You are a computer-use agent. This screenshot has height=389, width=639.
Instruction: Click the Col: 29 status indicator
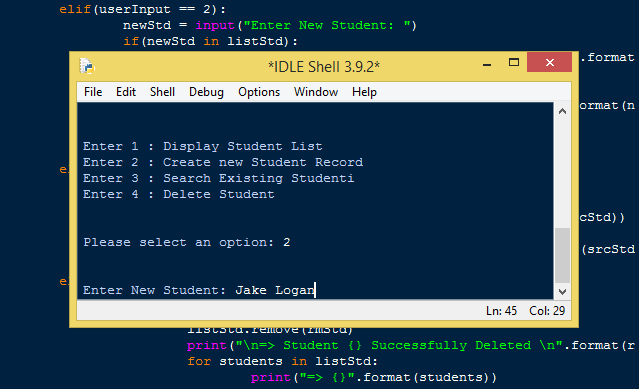pos(547,311)
